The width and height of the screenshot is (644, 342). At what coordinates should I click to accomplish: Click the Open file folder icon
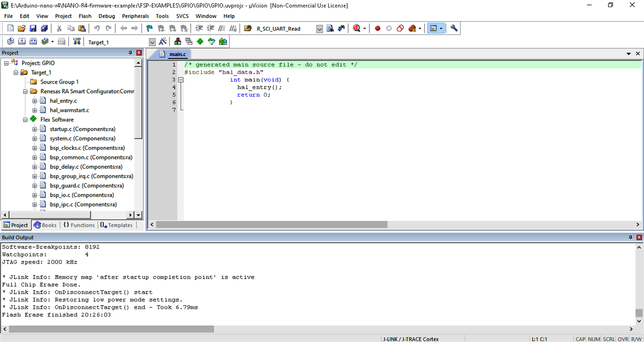[x=22, y=29]
